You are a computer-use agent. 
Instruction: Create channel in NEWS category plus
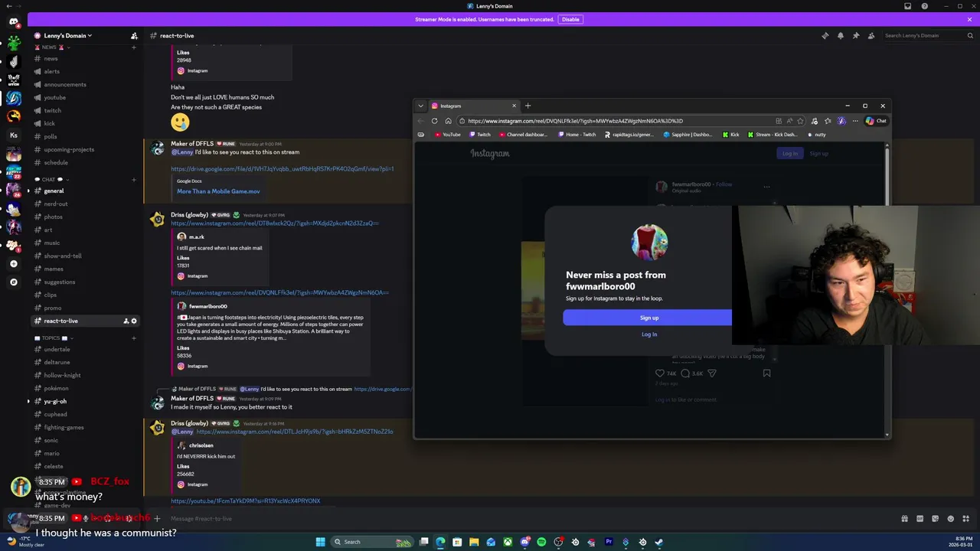[x=134, y=47]
